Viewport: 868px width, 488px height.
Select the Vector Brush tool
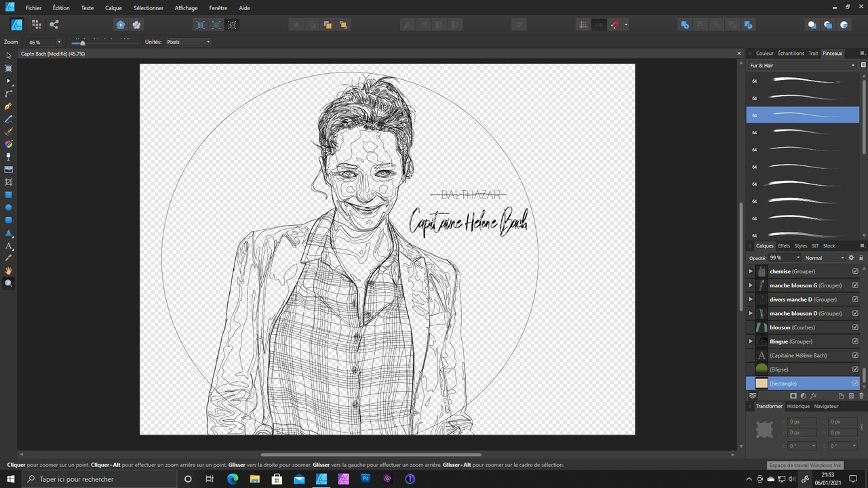click(x=9, y=131)
